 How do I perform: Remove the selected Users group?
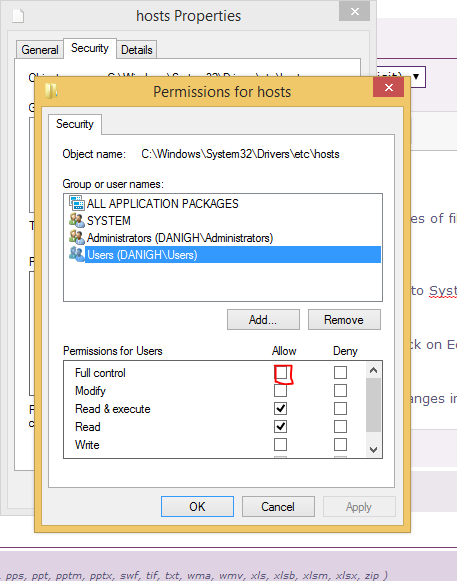pos(344,319)
